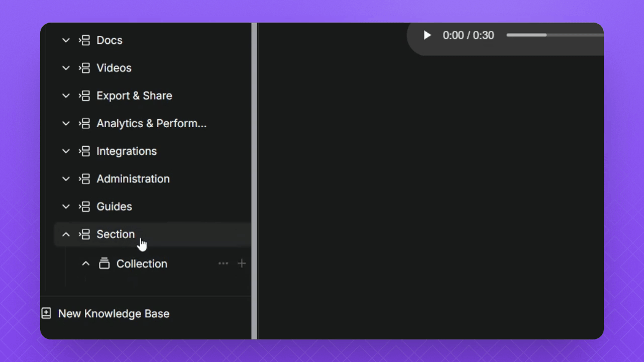Click the New Knowledge Base book icon
This screenshot has height=362, width=644.
tap(46, 313)
